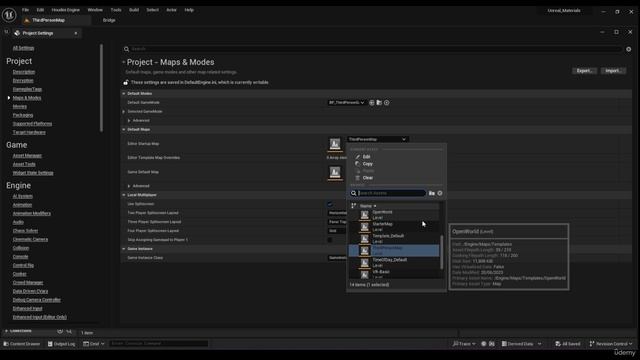Open the Asset Manager settings category
The image size is (640, 360).
point(27,156)
